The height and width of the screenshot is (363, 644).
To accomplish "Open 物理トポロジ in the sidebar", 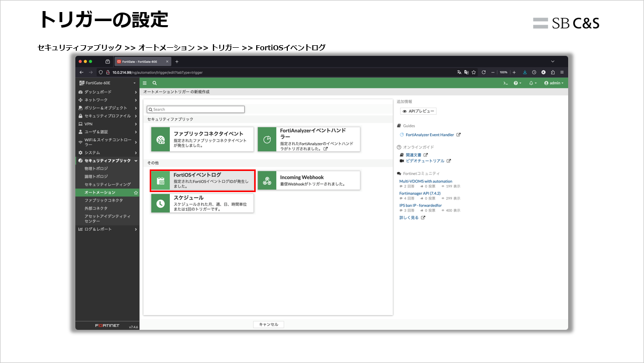I will pos(108,168).
